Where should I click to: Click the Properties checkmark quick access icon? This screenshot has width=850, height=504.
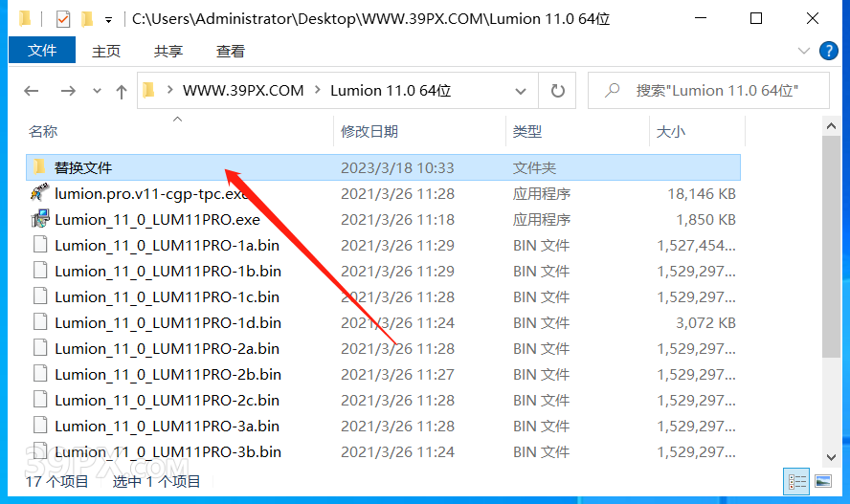point(63,19)
